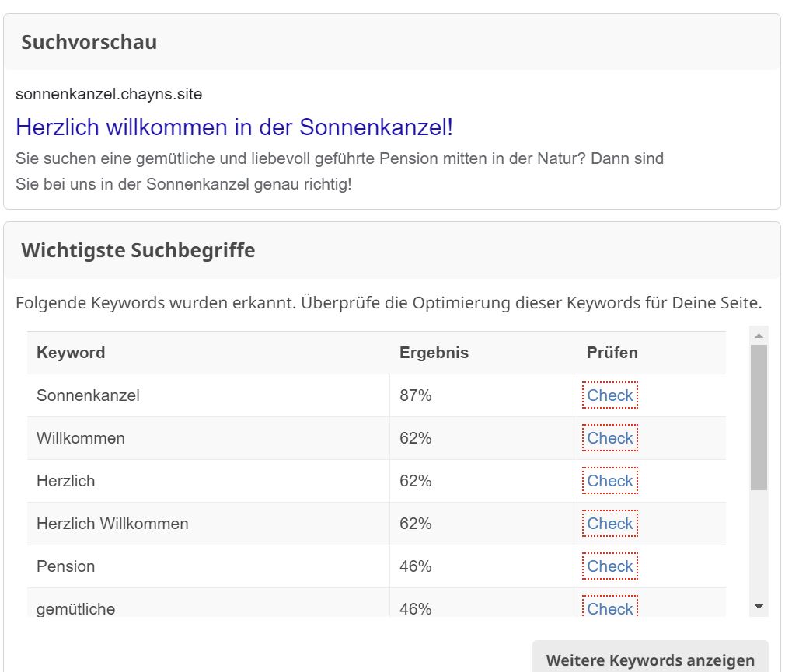Screen dimensions: 792x672
Task: Check the gemütliche keyword
Action: click(609, 607)
